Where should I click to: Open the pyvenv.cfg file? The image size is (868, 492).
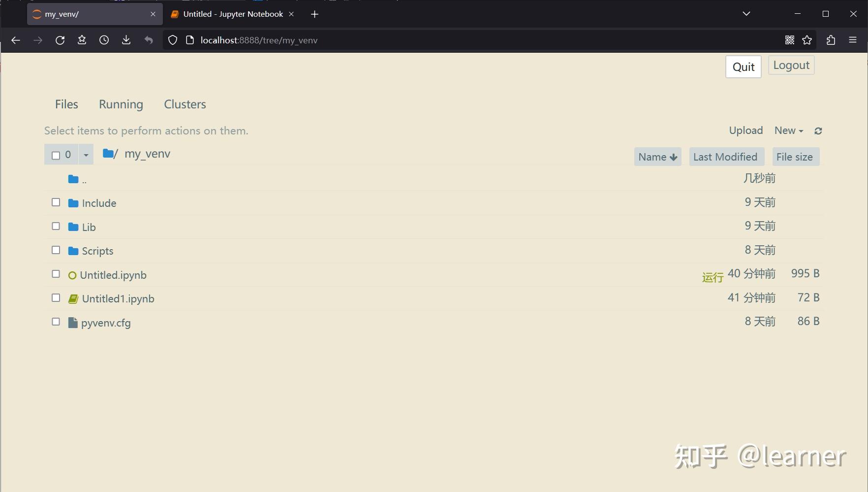click(106, 323)
